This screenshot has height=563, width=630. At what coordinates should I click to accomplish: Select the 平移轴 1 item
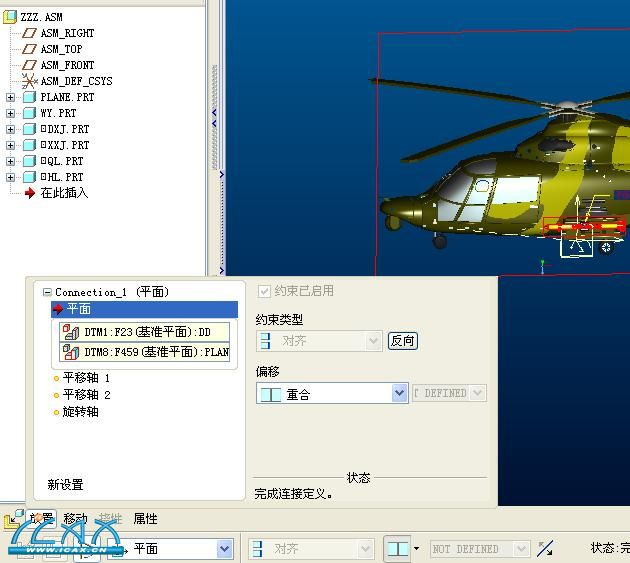86,378
